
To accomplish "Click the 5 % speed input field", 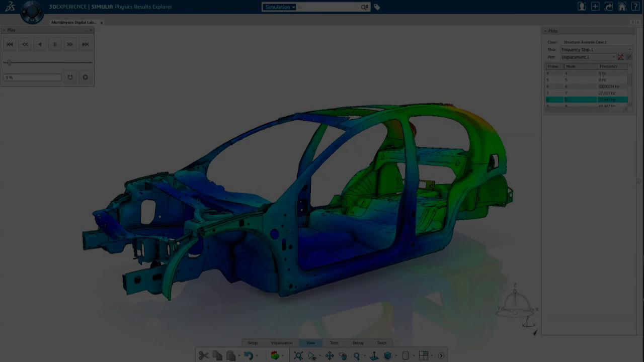I will pos(32,77).
